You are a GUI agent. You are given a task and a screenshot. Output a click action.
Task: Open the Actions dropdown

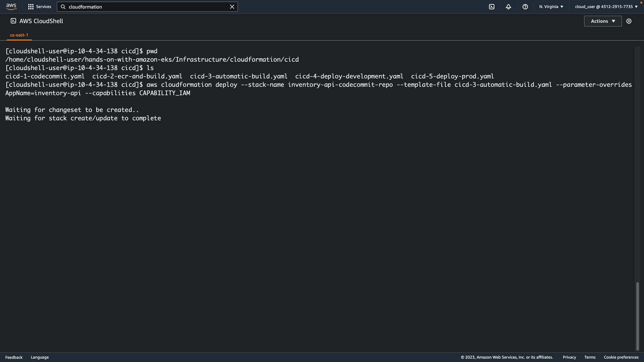[603, 21]
